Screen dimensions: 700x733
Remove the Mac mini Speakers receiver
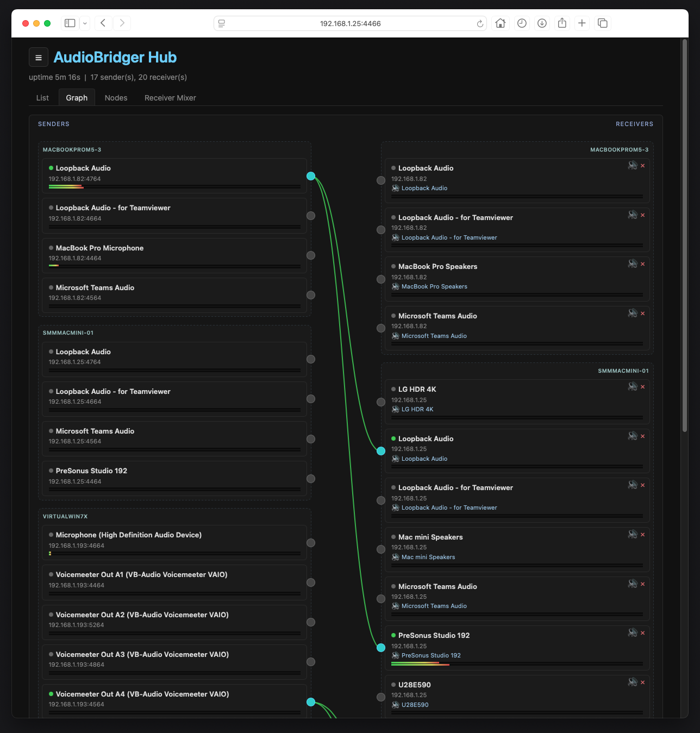(x=642, y=535)
